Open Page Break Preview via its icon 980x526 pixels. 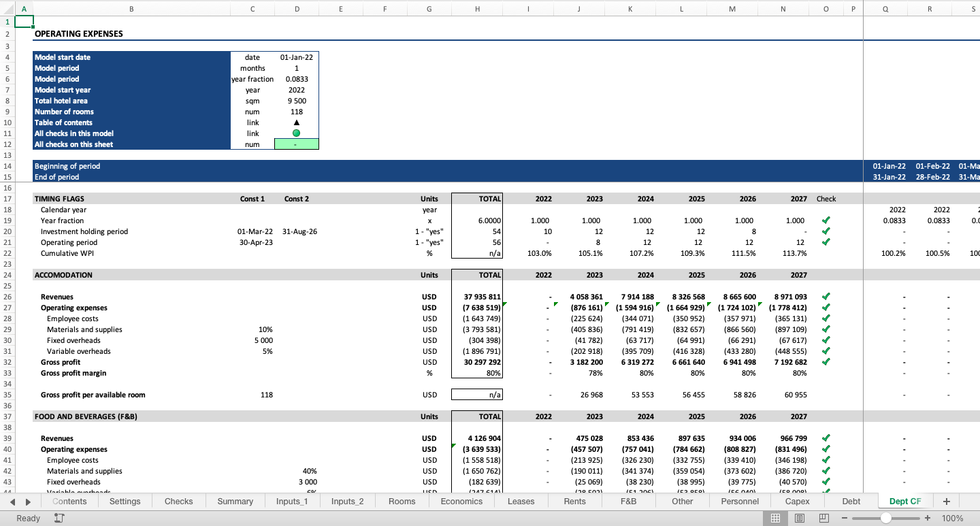pyautogui.click(x=823, y=518)
